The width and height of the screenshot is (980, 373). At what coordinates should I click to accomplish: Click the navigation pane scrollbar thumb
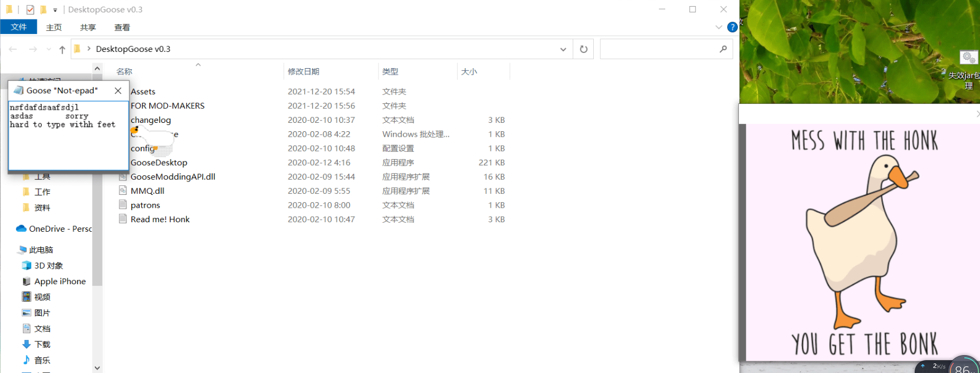coord(97,180)
